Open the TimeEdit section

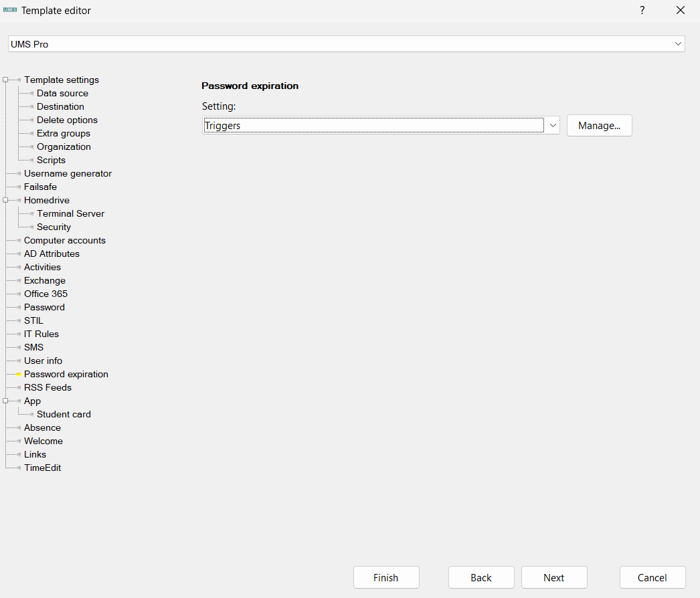pyautogui.click(x=42, y=468)
